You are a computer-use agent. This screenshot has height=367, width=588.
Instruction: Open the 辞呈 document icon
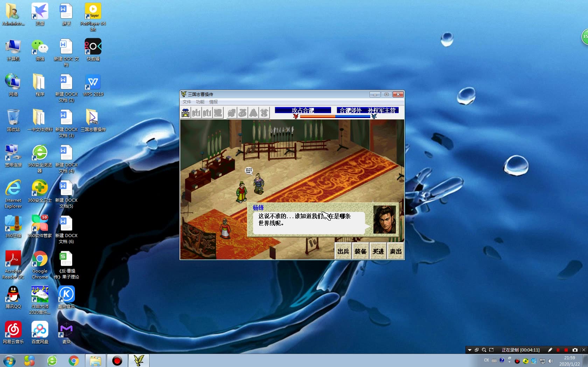pos(66,15)
